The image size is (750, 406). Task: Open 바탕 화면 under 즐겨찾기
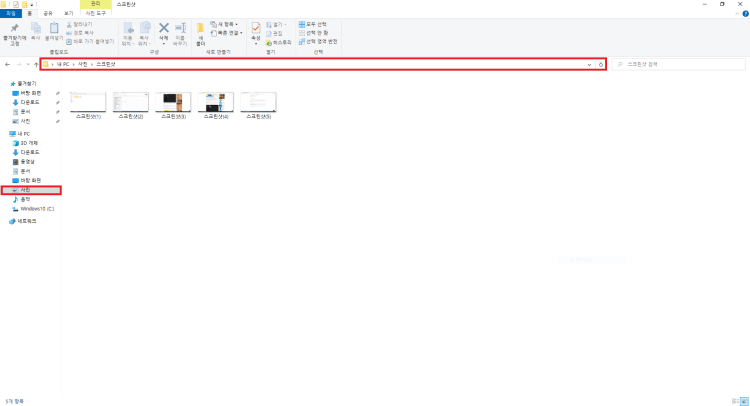(x=31, y=93)
